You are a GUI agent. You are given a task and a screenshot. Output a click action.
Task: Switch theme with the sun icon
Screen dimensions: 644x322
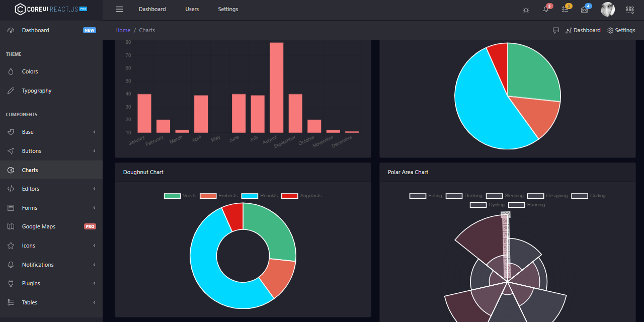click(526, 10)
